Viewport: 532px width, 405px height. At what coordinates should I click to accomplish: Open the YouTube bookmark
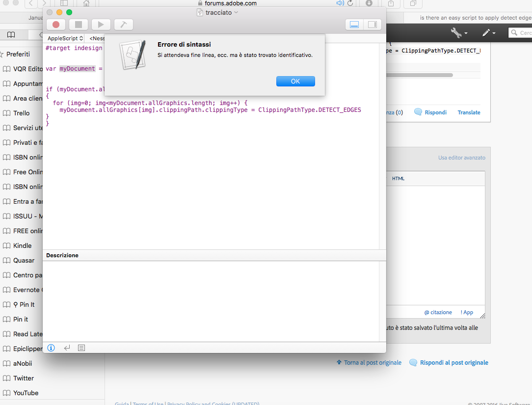[x=21, y=393]
